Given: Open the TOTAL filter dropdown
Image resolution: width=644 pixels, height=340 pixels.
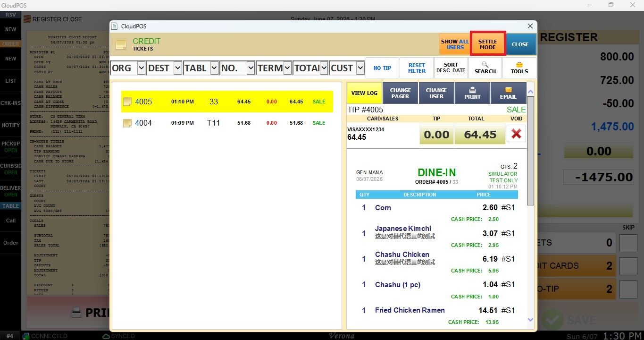Looking at the screenshot, I should coord(324,68).
